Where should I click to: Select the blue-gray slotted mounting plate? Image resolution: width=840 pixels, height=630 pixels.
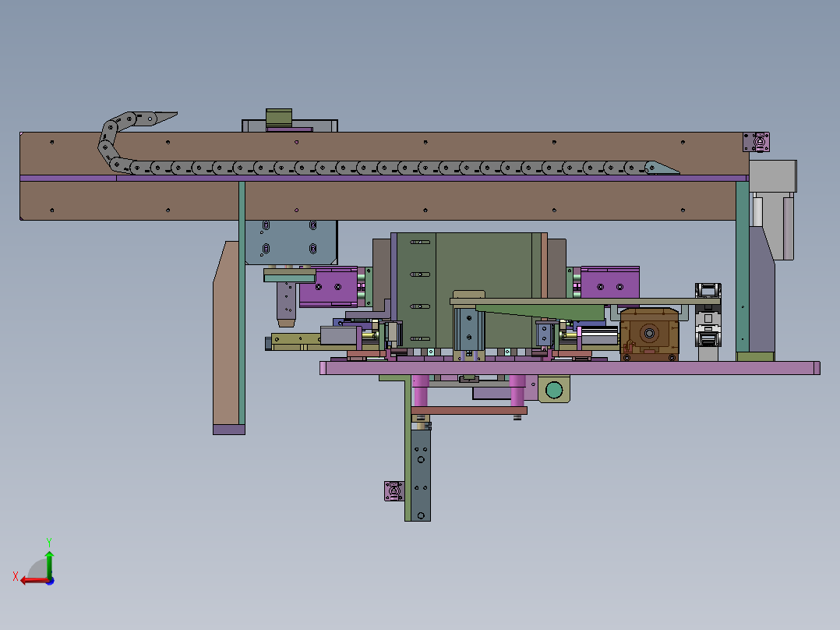pos(291,242)
